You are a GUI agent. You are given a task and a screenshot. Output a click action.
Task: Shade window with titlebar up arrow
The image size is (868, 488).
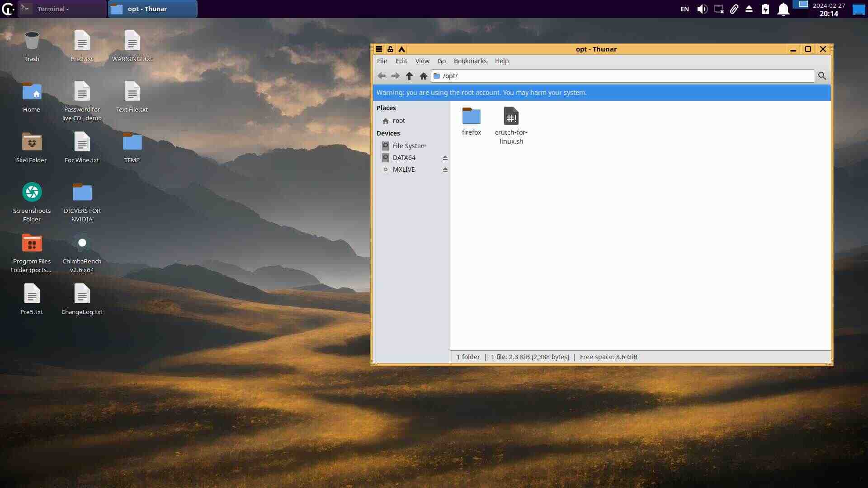[x=401, y=49]
